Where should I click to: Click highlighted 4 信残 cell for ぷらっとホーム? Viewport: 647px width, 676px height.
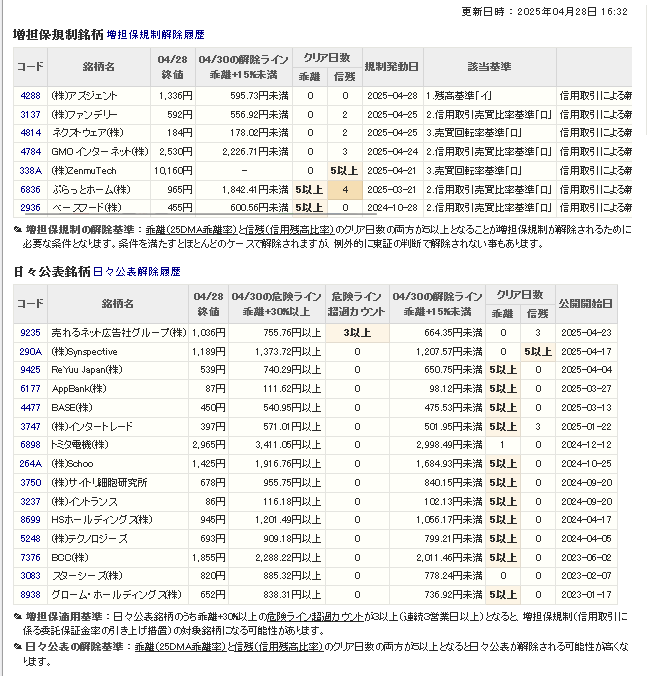tap(345, 190)
